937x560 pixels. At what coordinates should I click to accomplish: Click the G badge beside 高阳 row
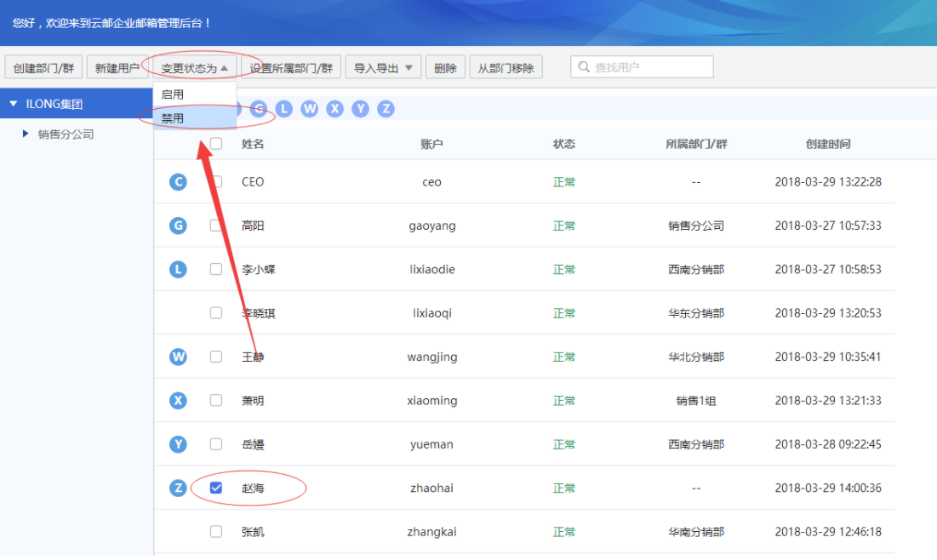pos(178,226)
